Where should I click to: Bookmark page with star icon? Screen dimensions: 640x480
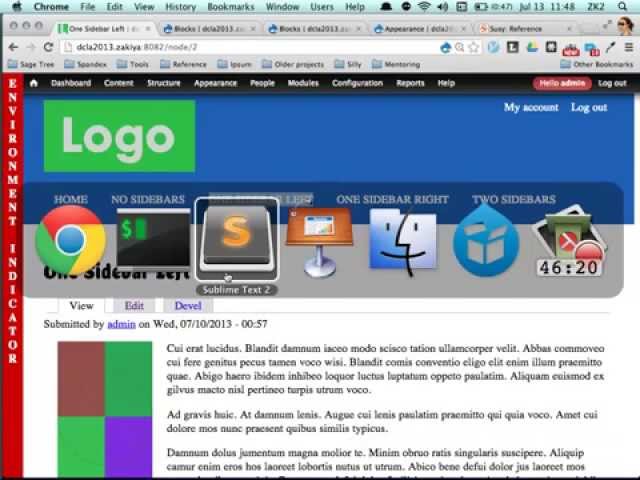pyautogui.click(x=473, y=48)
